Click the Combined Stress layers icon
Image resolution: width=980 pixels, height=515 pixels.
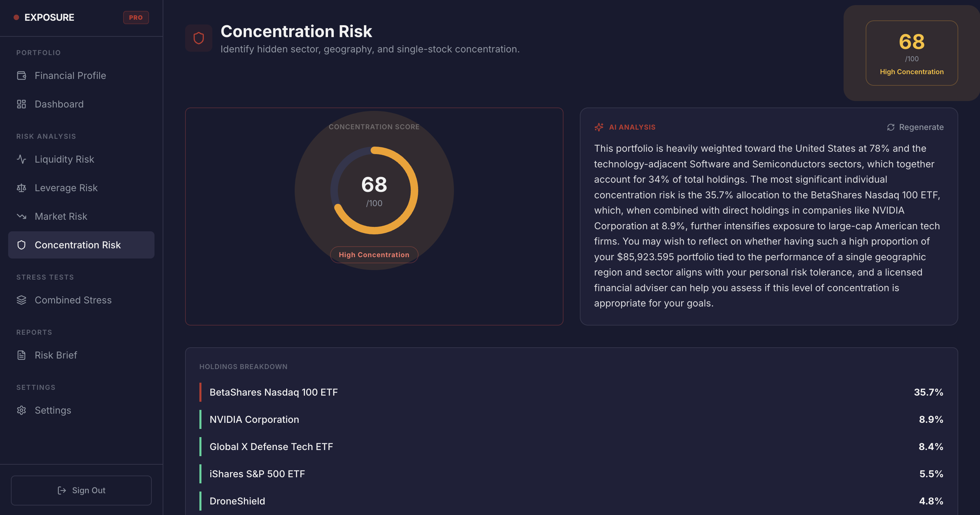pos(21,300)
